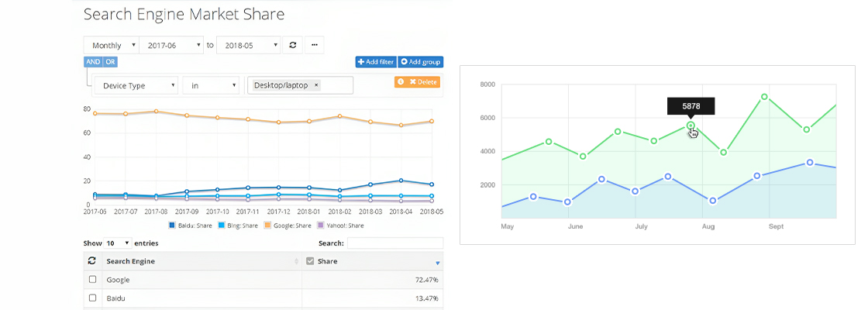The width and height of the screenshot is (868, 310).
Task: Toggle the Google: Share legend swatch
Action: point(267,226)
